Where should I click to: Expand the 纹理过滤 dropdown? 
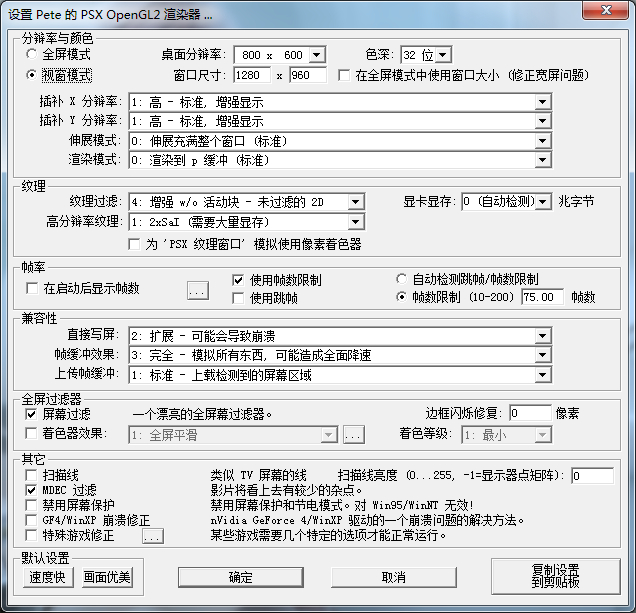coord(247,202)
